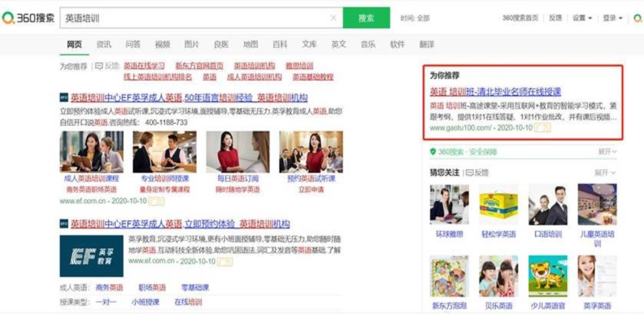
Task: Open suggested query 成人英语培训机构
Action: [255, 77]
